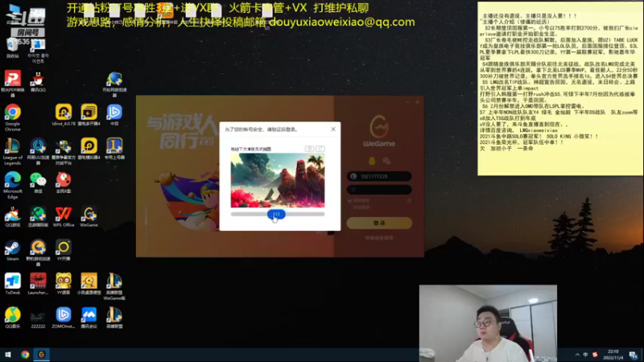
Task: Open the 小孩桌面便签 desktop shortcut
Action: [x=89, y=284]
